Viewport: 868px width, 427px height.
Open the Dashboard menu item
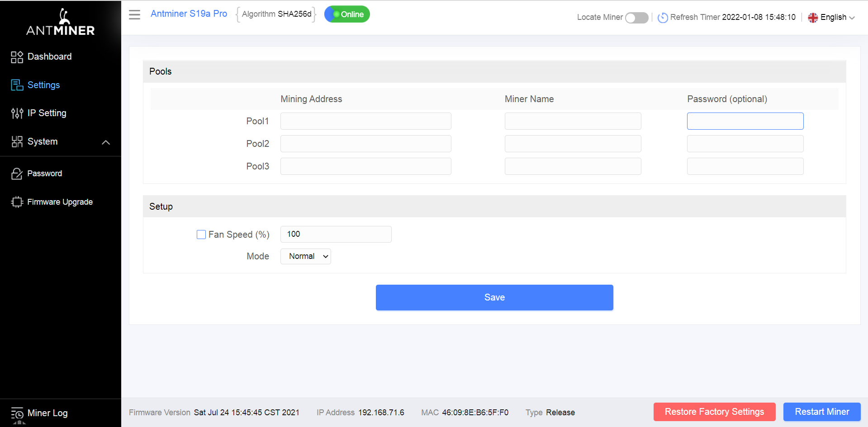pyautogui.click(x=50, y=56)
